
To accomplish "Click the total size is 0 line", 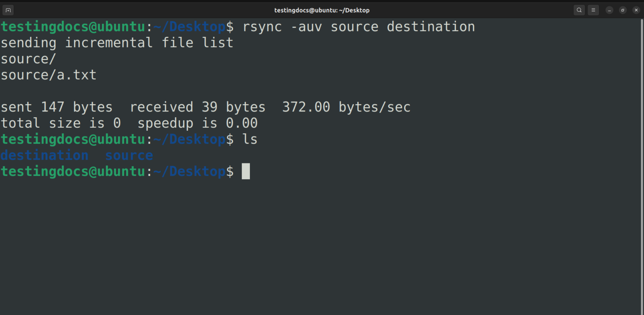I will click(129, 123).
